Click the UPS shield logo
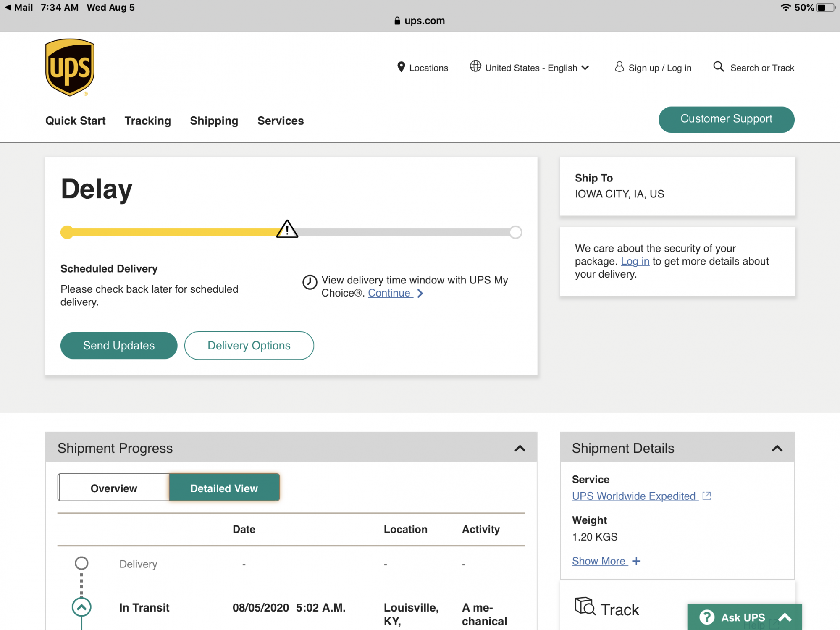Viewport: 840px width, 630px height. 70,67
